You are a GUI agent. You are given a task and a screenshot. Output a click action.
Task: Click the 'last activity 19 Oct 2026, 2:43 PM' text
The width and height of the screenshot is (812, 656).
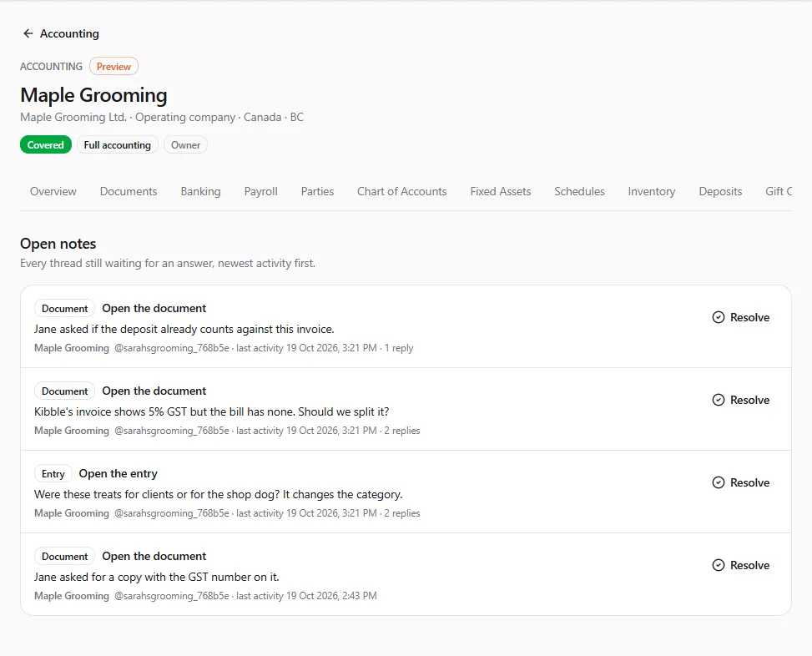tap(306, 596)
